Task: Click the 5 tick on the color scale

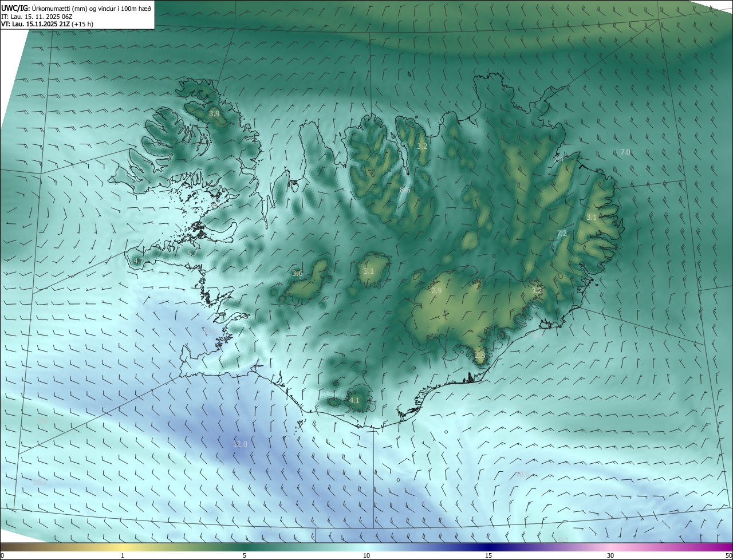Action: 245,555
